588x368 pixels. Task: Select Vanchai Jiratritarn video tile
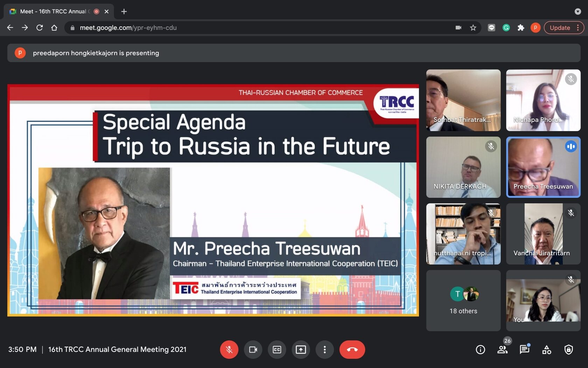tap(543, 234)
